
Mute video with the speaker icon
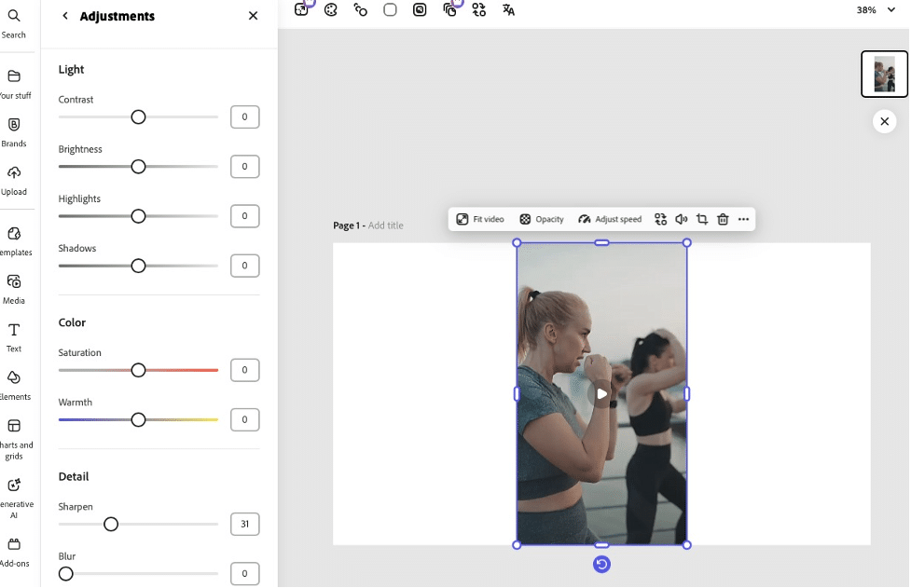tap(681, 219)
